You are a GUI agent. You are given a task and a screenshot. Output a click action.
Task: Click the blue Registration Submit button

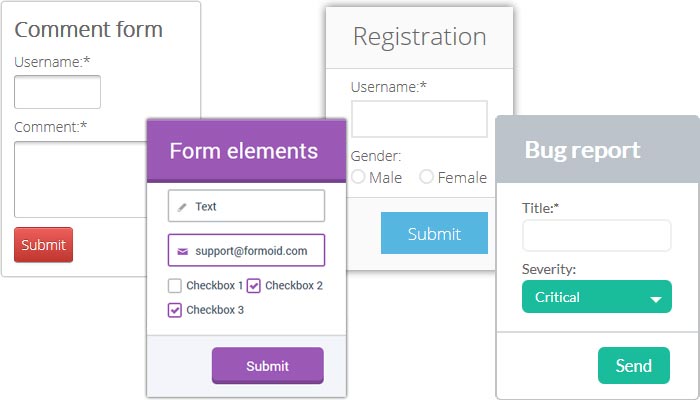pos(434,233)
